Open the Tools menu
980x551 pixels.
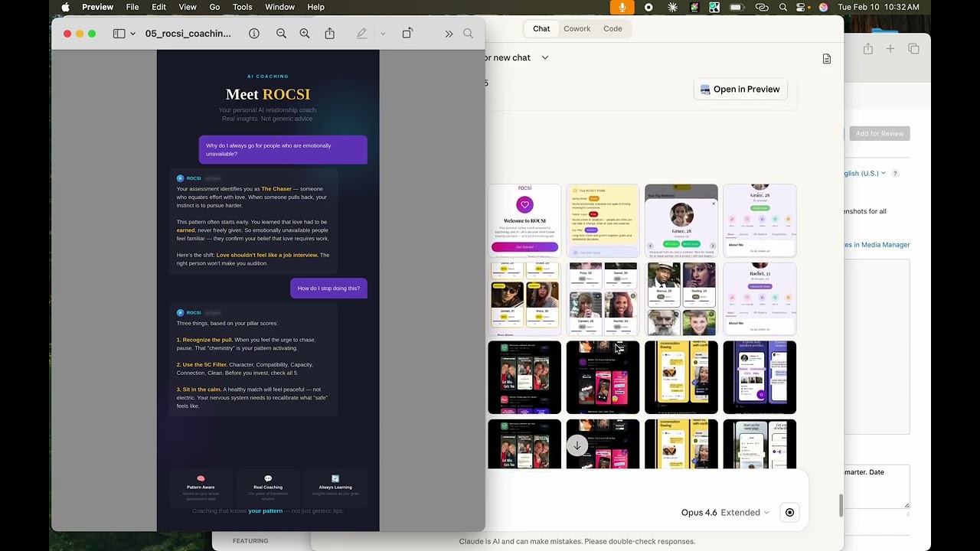coord(243,7)
